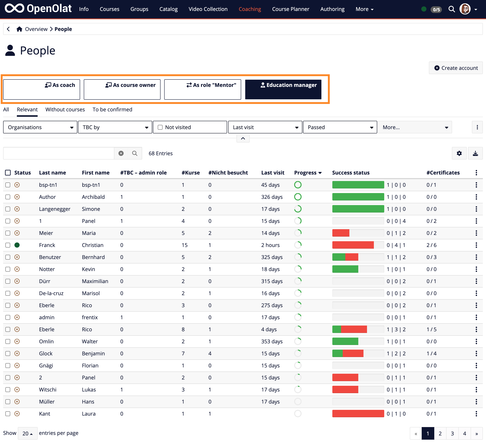The width and height of the screenshot is (486, 448).
Task: Sort by the Progress column arrow
Action: tap(320, 173)
